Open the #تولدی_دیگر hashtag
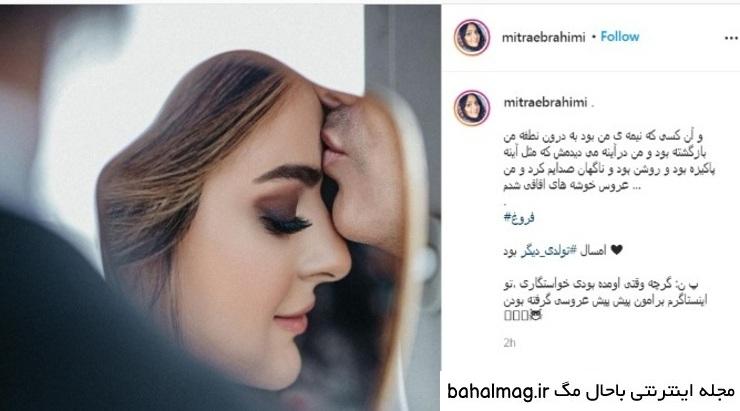Viewport: 740px width, 411px height. point(548,251)
